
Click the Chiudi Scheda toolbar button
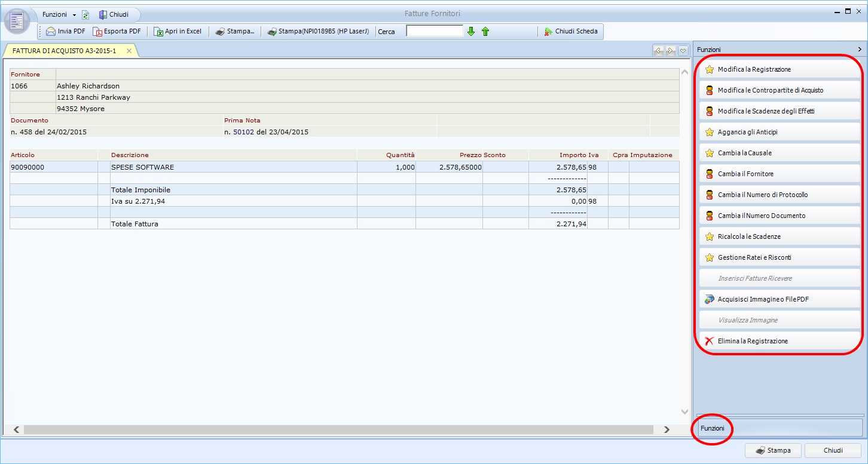(x=570, y=32)
